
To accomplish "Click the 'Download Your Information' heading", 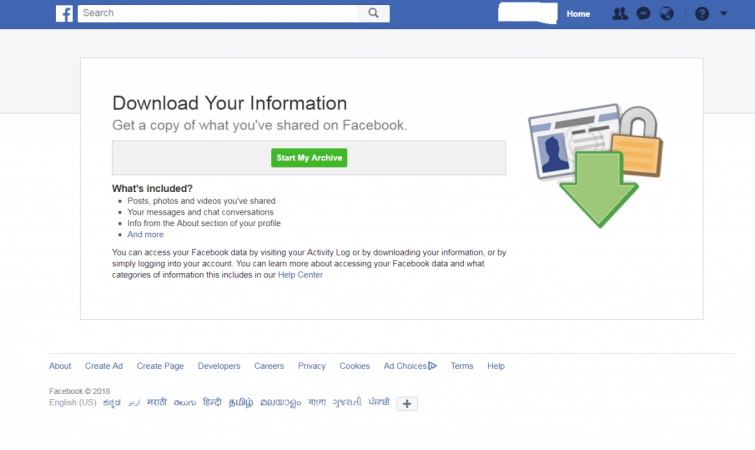I will click(x=230, y=103).
